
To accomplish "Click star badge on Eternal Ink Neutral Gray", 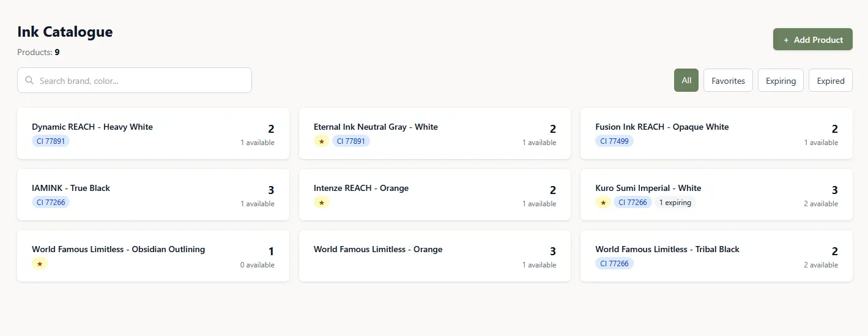I will (x=322, y=141).
